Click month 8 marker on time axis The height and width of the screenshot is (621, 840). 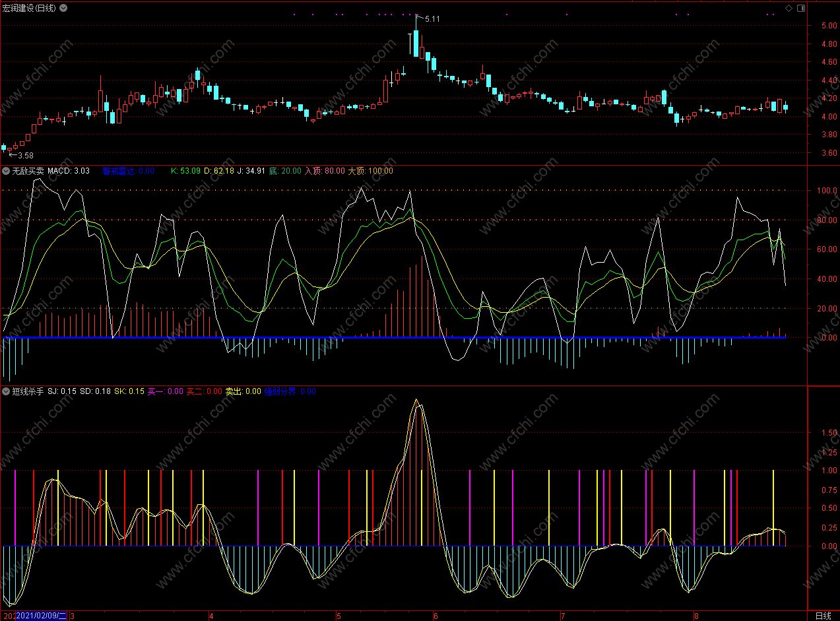pos(696,616)
